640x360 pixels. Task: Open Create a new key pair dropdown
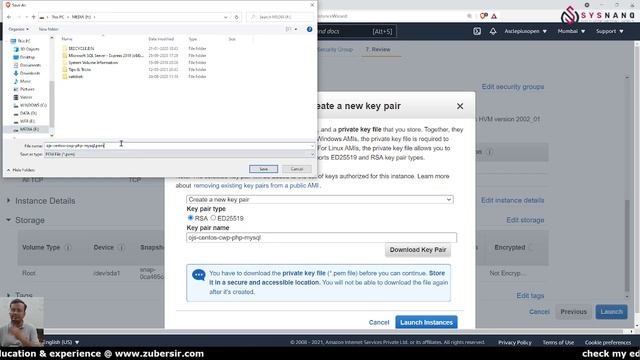coord(320,200)
